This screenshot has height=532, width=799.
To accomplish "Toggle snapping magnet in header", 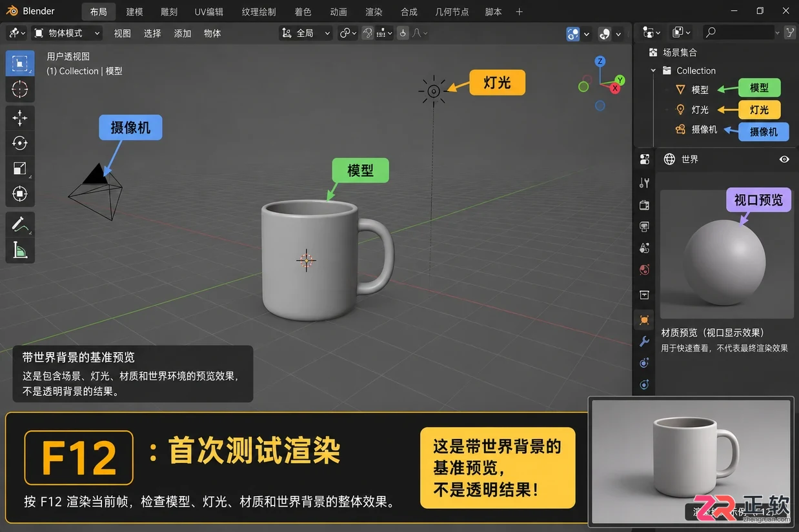I will (367, 33).
